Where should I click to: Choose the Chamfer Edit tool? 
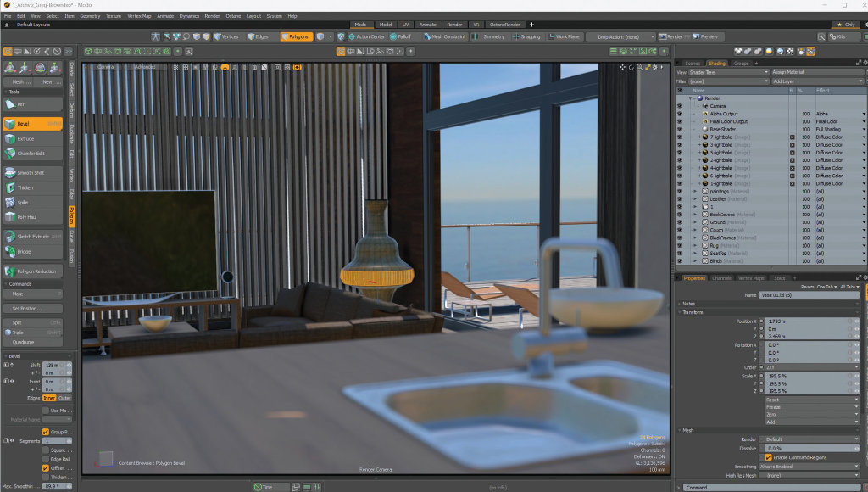point(33,154)
